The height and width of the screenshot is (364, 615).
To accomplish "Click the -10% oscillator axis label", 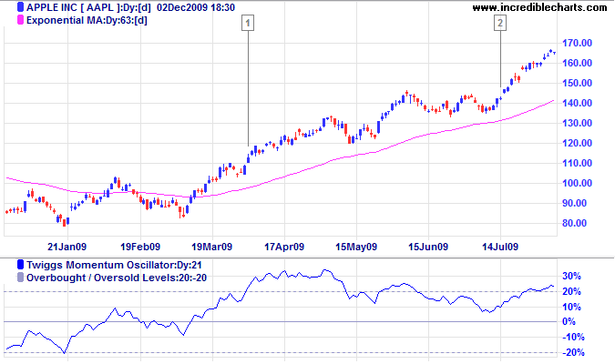I will tap(574, 337).
